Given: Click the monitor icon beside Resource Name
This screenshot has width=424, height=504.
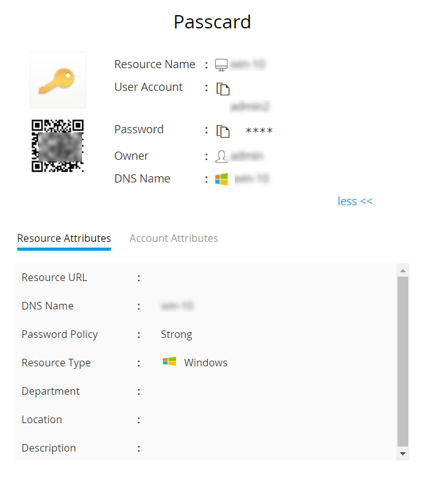Looking at the screenshot, I should tap(221, 65).
